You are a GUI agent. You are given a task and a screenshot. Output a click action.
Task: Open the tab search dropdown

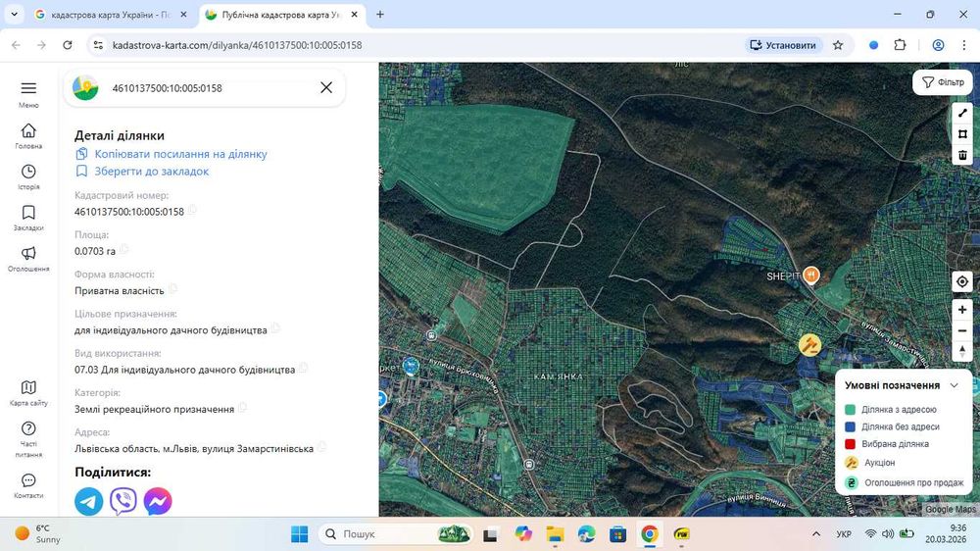pyautogui.click(x=15, y=14)
